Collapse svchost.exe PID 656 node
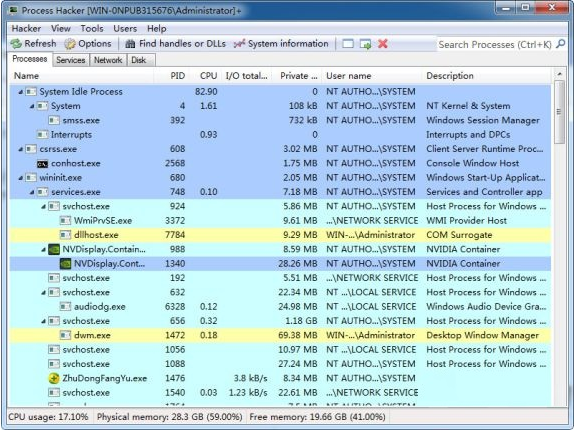 [x=44, y=321]
